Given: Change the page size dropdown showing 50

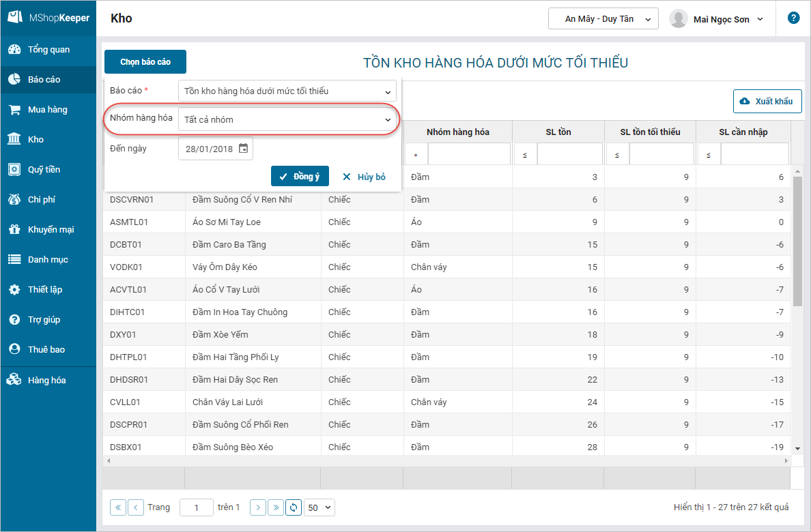Looking at the screenshot, I should point(320,507).
